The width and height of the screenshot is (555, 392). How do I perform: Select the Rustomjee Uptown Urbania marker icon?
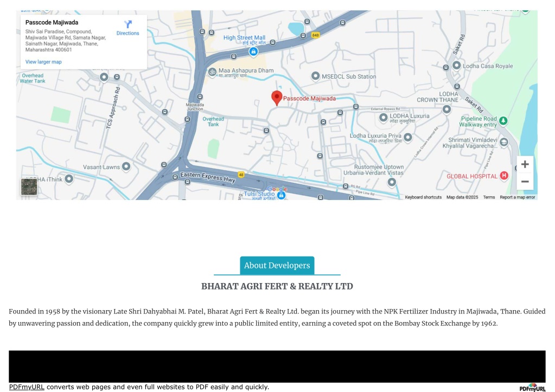(x=392, y=182)
